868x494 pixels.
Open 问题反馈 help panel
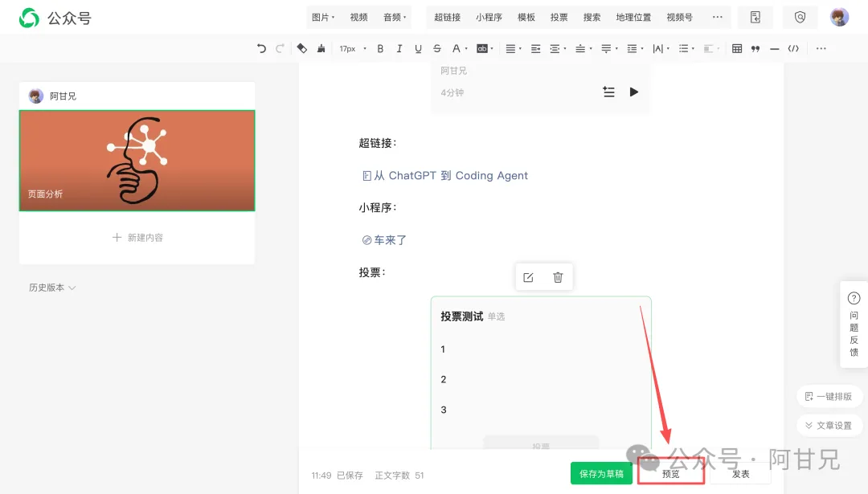tap(854, 325)
